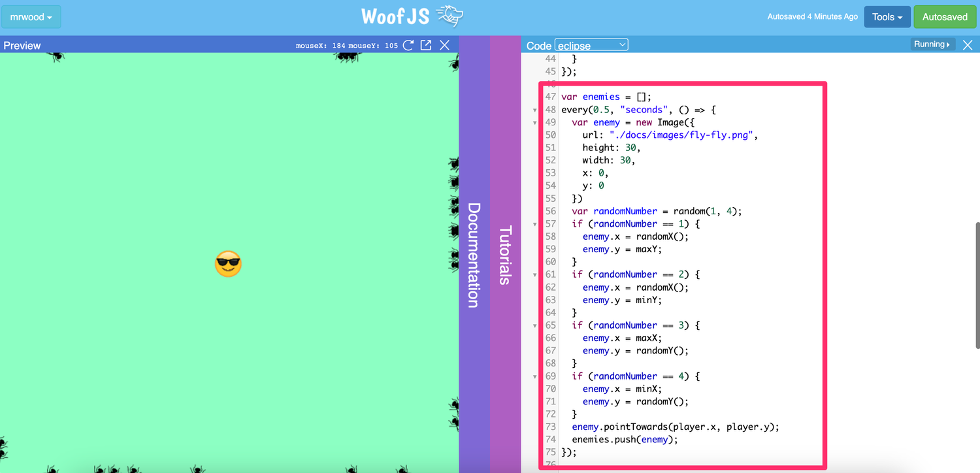Open the Tools dropdown menu
The image size is (980, 473).
(887, 16)
